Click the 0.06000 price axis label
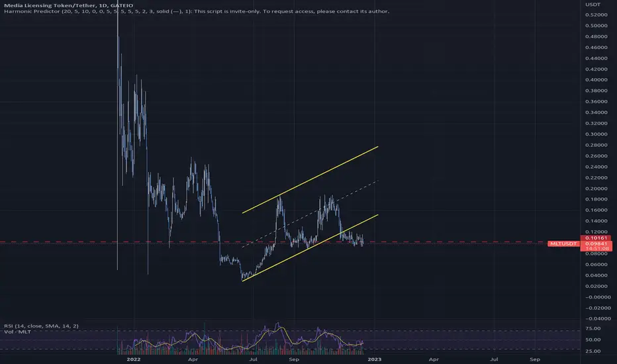The image size is (617, 364). point(596,265)
